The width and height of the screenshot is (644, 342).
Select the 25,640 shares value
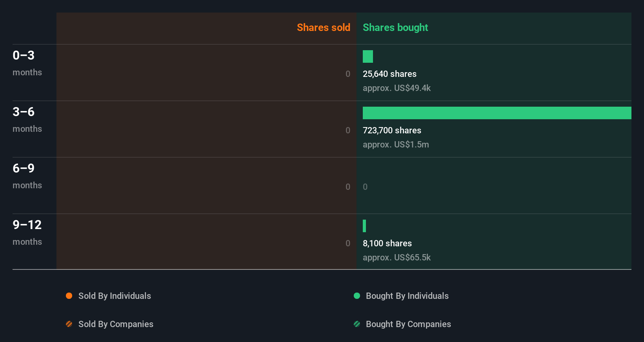389,74
